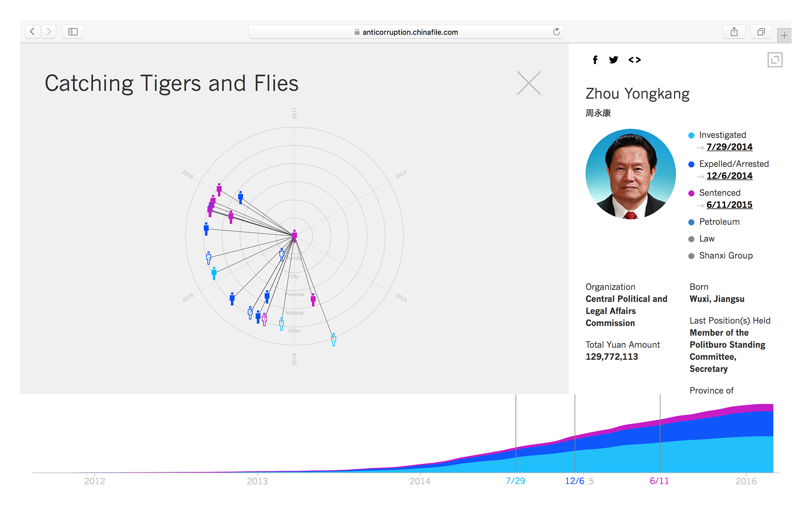Follow the sentenced date 6/11/2015 link
812x523 pixels.
tap(729, 205)
